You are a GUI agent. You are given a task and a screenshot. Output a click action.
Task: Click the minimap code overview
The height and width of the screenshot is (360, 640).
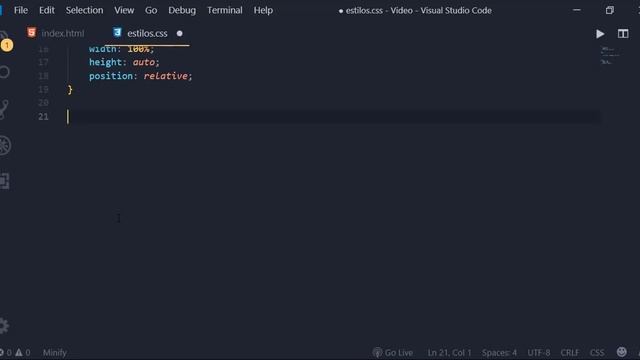[610, 56]
